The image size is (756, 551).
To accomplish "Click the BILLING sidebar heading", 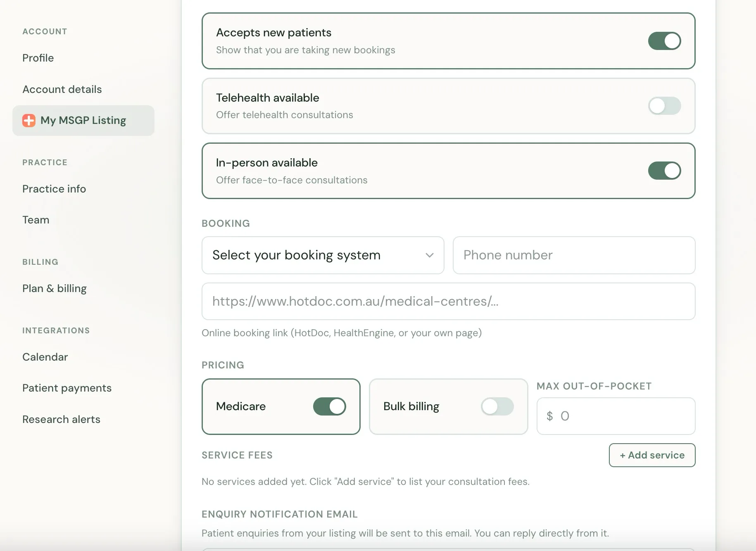I will 40,262.
